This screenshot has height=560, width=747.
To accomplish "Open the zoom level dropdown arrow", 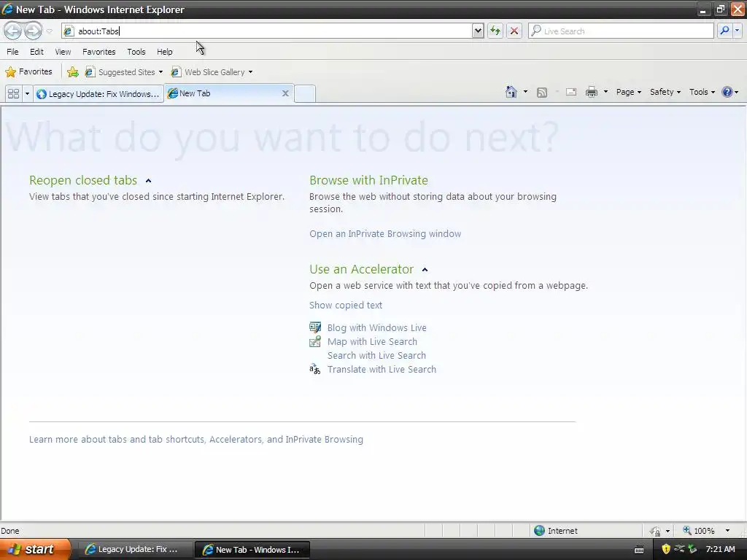I will pyautogui.click(x=727, y=531).
